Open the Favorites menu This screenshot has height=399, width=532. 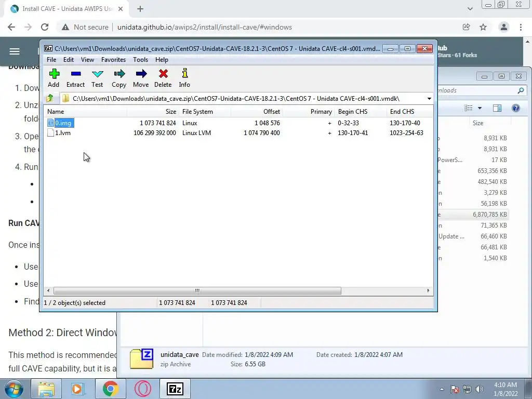coord(113,60)
